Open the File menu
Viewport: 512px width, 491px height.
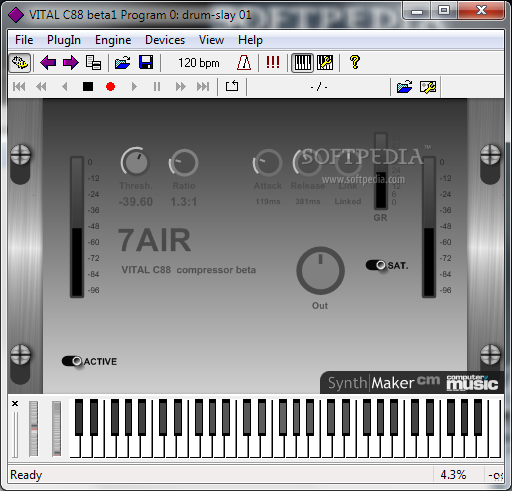pos(24,40)
